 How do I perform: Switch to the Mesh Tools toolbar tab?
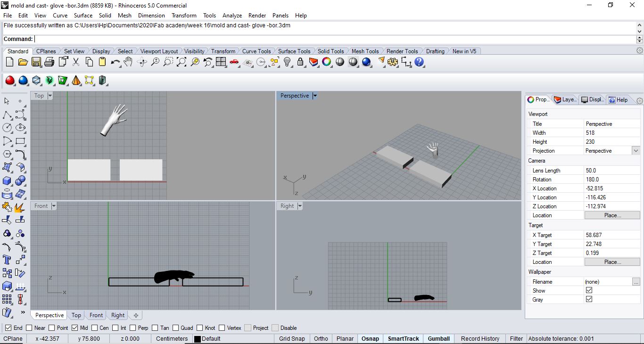coord(365,51)
